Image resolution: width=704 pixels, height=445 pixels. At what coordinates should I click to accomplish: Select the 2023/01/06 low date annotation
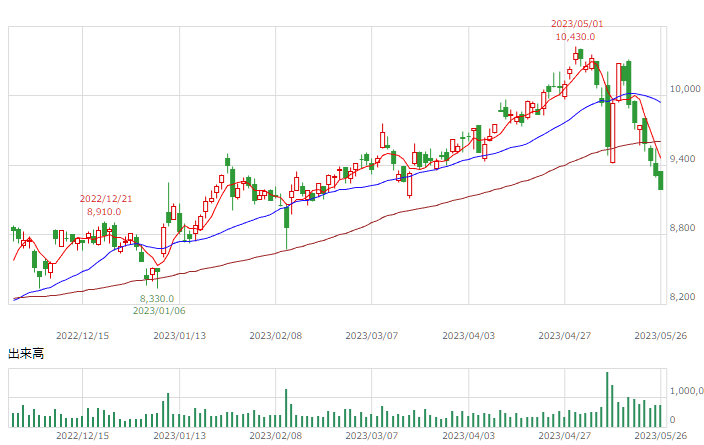point(159,311)
